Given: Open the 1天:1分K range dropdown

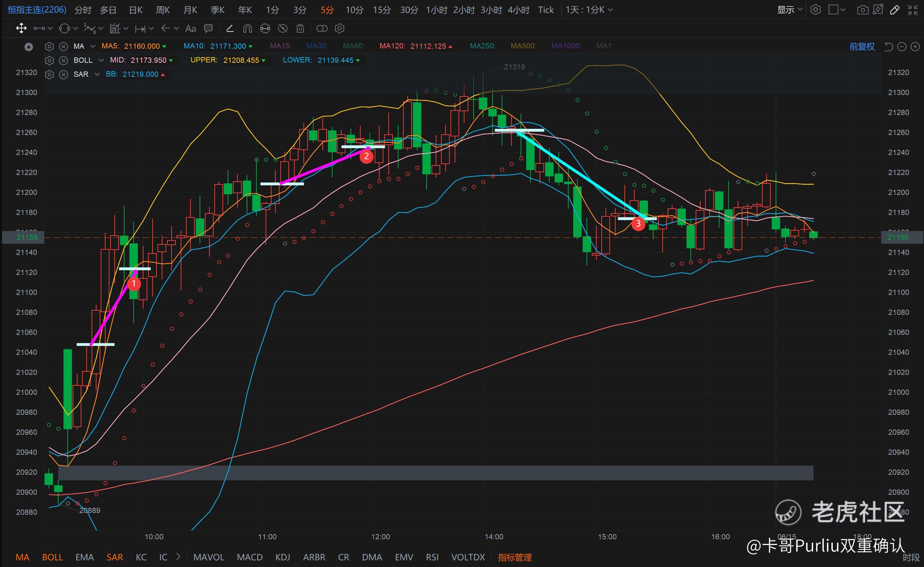Looking at the screenshot, I should click(x=589, y=10).
